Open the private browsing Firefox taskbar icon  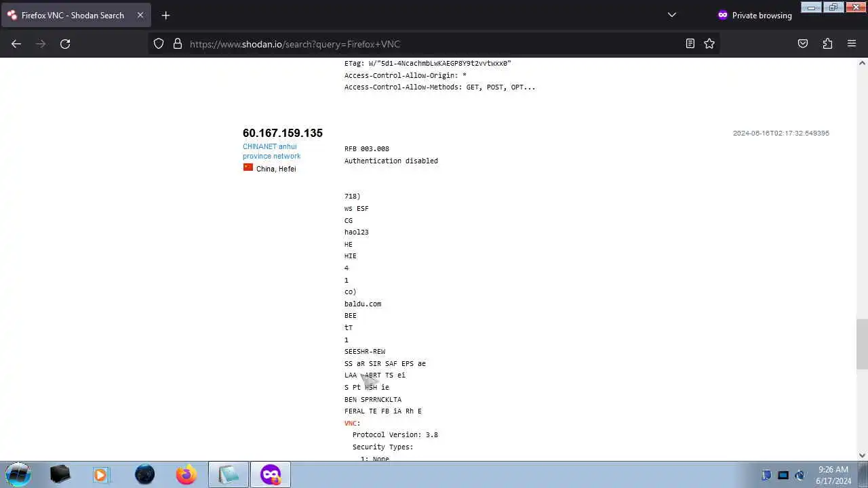coord(271,474)
